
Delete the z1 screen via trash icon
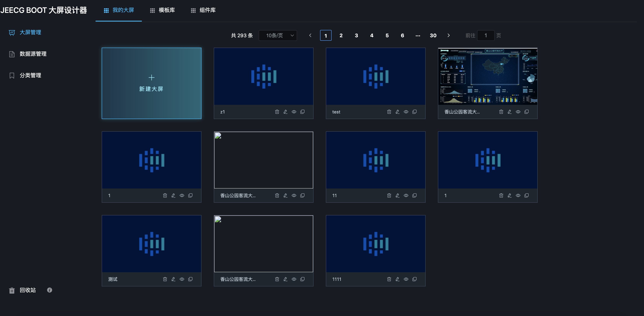coord(277,112)
